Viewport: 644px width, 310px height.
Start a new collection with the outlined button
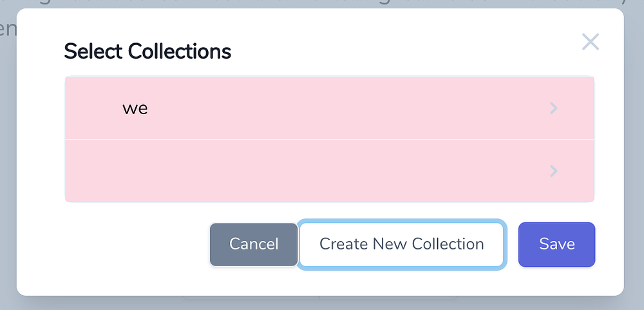(401, 244)
